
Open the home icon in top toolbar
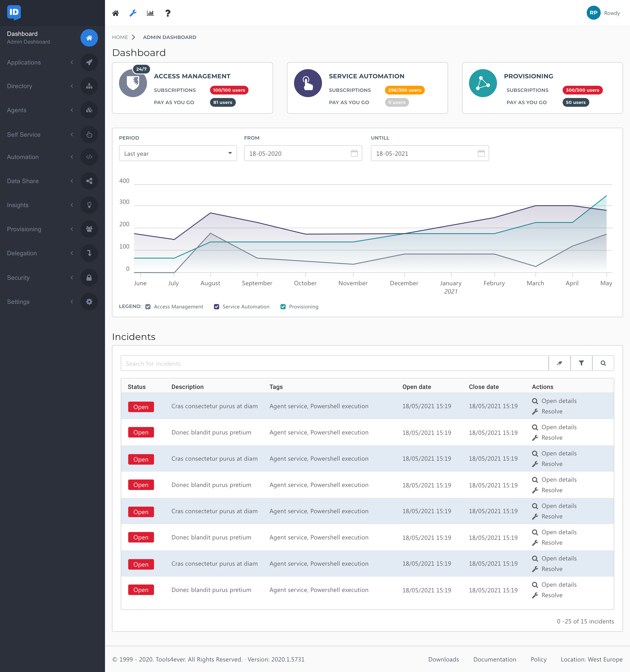pos(115,13)
